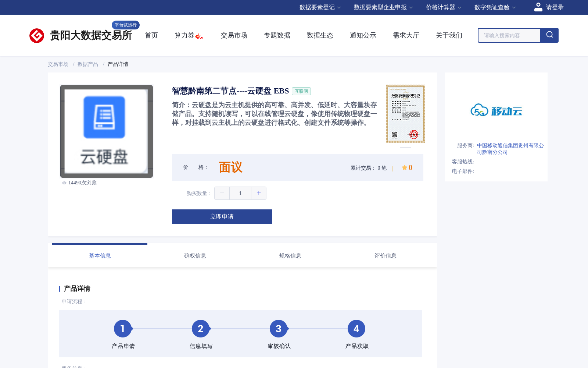This screenshot has height=368, width=588.
Task: Click the eye icon beside 14490次浏览
Action: [64, 183]
